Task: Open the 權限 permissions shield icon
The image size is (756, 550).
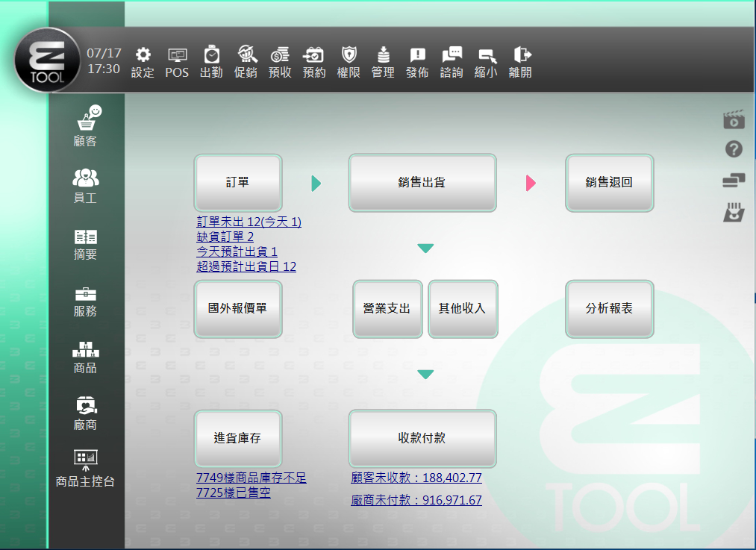Action: click(x=349, y=62)
